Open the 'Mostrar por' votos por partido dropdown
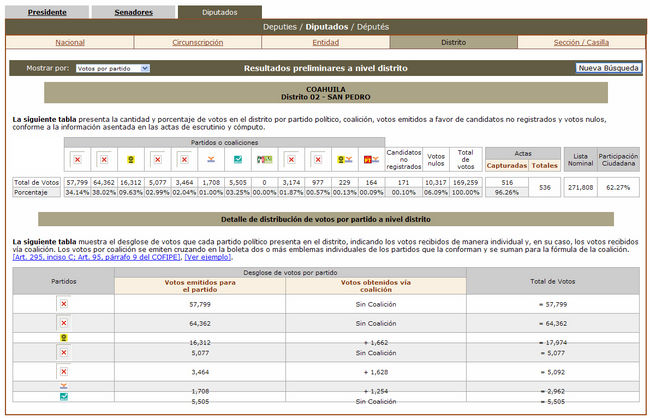650x418 pixels. tap(112, 68)
